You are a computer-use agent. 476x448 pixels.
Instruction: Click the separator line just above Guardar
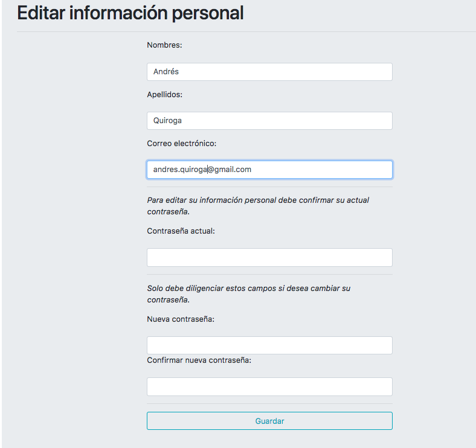coord(269,404)
